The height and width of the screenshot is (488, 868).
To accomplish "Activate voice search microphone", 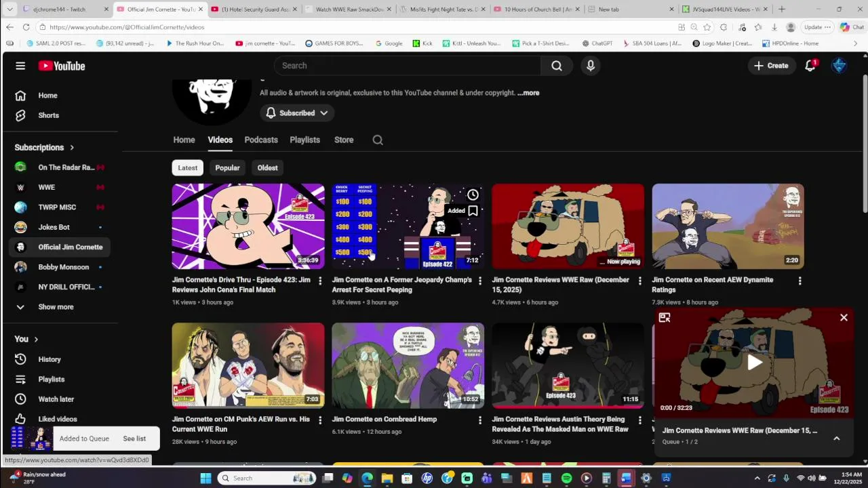I will pos(591,66).
